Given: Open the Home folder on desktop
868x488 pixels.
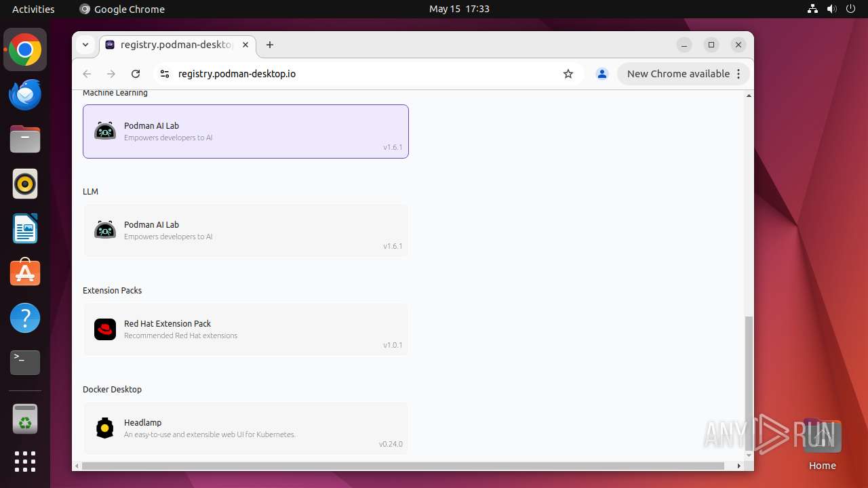Looking at the screenshot, I should point(822,445).
